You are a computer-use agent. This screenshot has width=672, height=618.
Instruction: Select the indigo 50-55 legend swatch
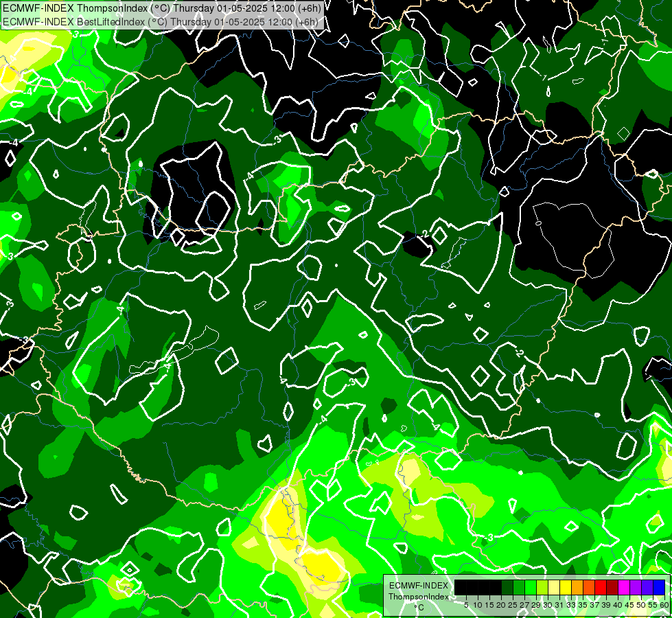point(647,587)
